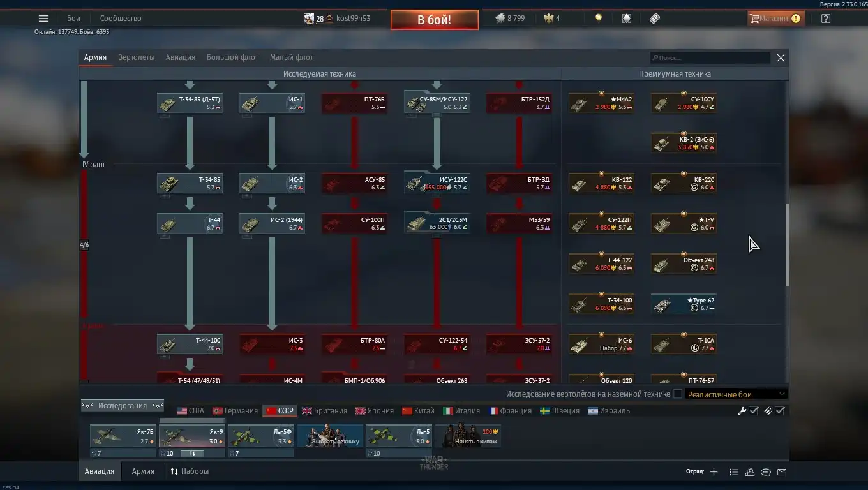Open the mail envelope icon

[x=782, y=472]
